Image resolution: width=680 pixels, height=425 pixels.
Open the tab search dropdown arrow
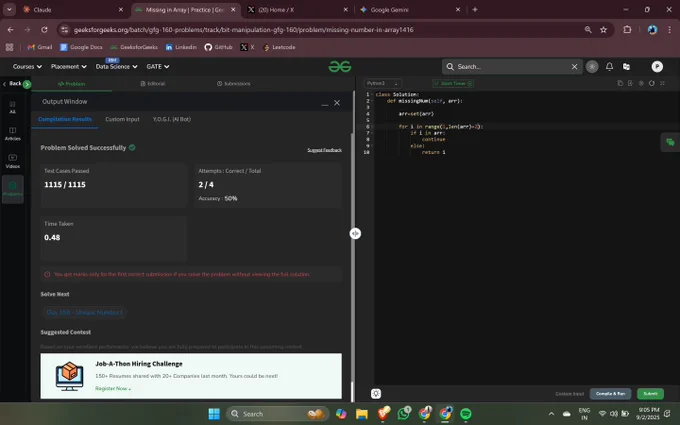[9, 9]
